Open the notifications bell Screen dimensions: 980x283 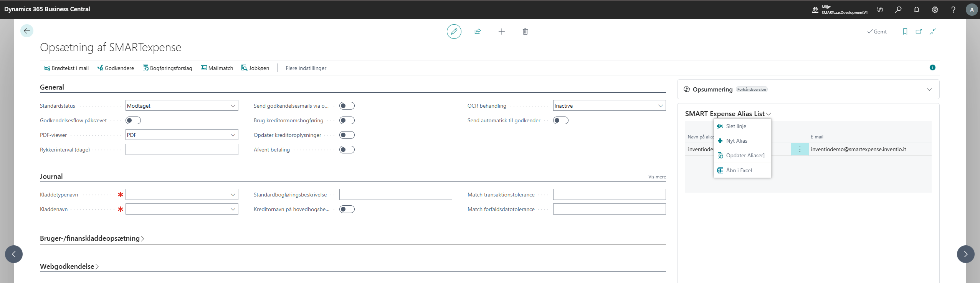pyautogui.click(x=916, y=10)
